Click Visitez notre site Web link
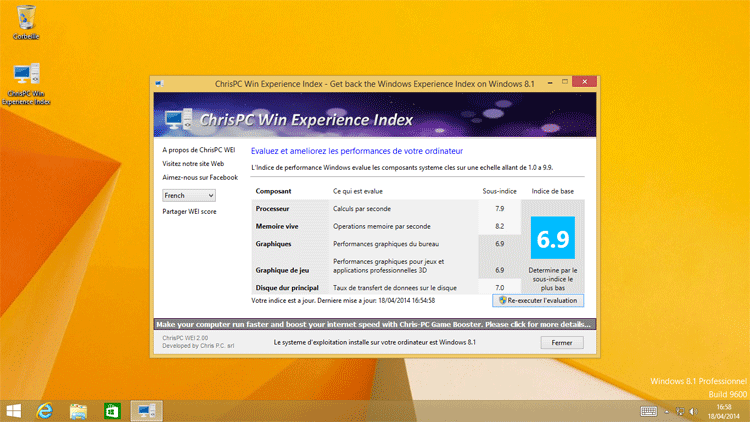 [x=193, y=164]
